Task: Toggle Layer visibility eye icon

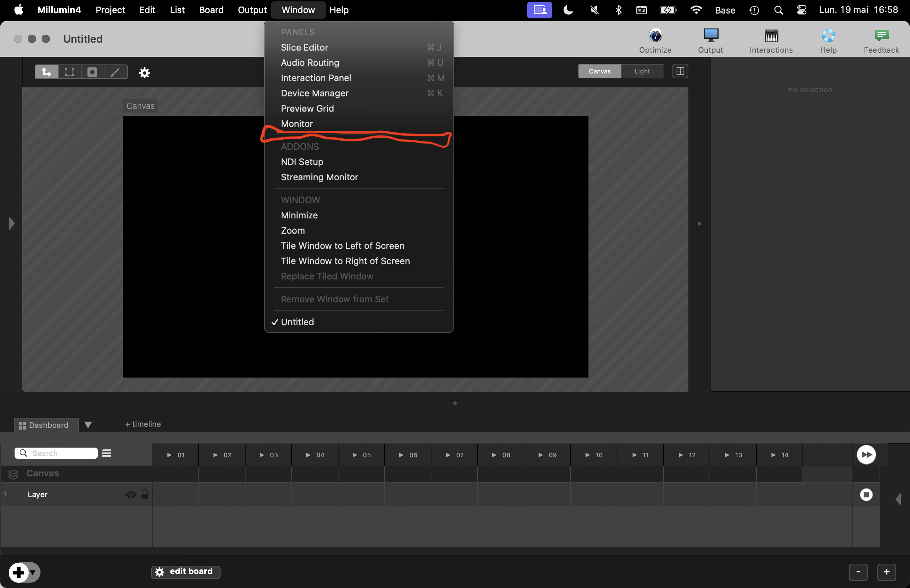Action: coord(131,495)
